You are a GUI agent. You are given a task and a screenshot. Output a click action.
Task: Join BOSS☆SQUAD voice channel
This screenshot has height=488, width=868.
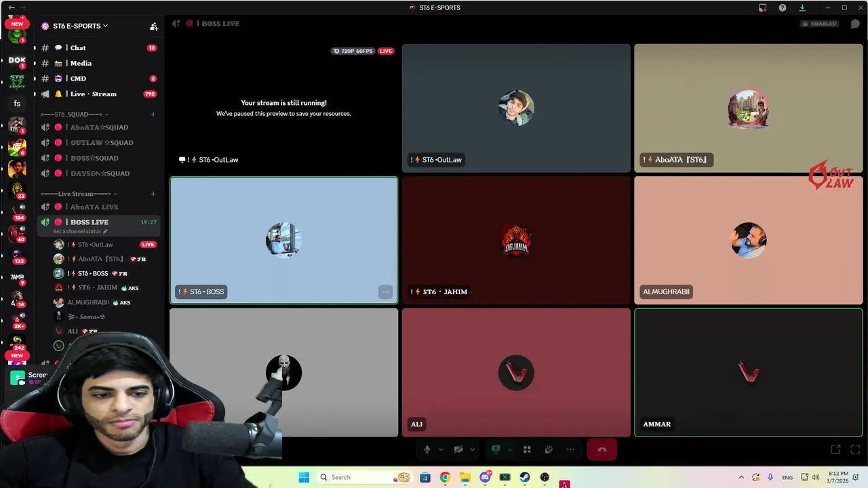point(97,158)
